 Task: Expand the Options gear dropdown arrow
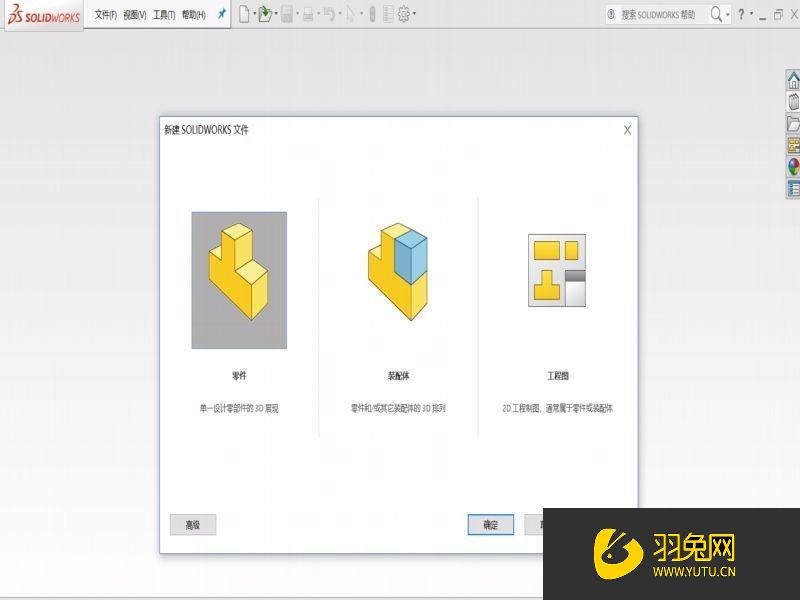click(x=414, y=14)
